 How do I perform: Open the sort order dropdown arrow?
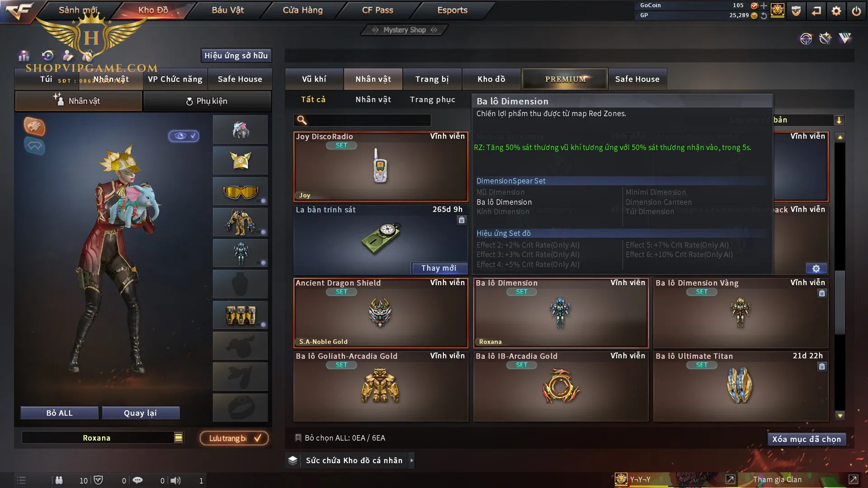click(x=839, y=120)
